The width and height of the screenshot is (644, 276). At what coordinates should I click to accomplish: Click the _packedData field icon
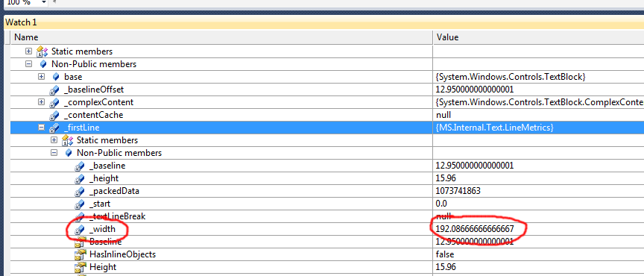tap(79, 192)
